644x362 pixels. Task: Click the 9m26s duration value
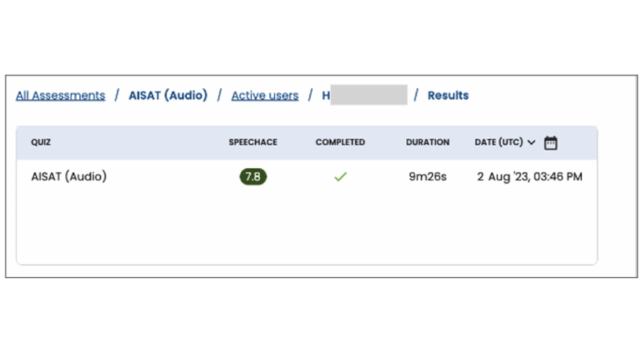[428, 177]
